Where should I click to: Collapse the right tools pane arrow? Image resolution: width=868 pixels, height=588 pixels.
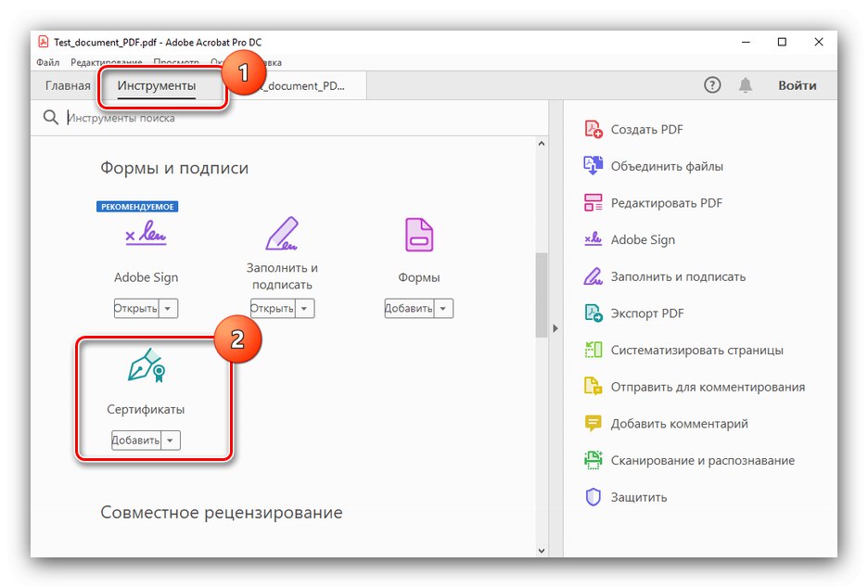(x=555, y=328)
